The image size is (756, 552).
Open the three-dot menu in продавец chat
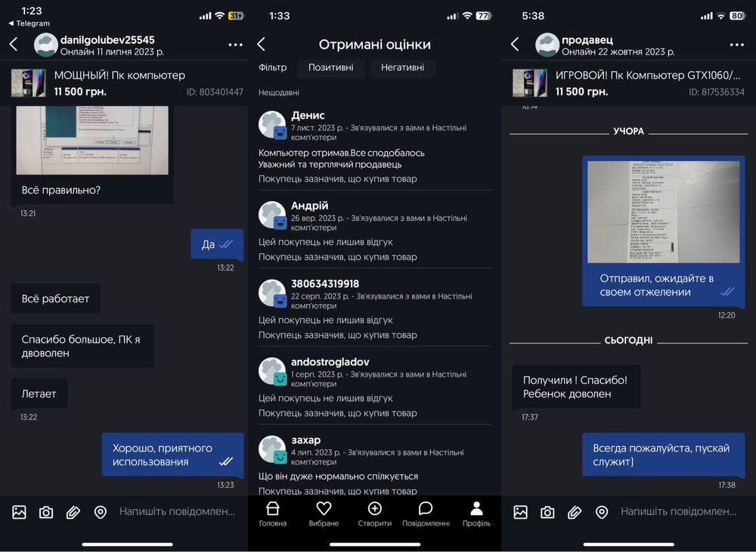tap(736, 45)
